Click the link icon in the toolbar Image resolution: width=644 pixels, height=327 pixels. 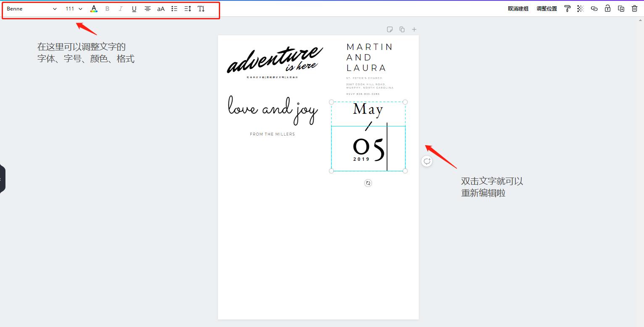(594, 8)
